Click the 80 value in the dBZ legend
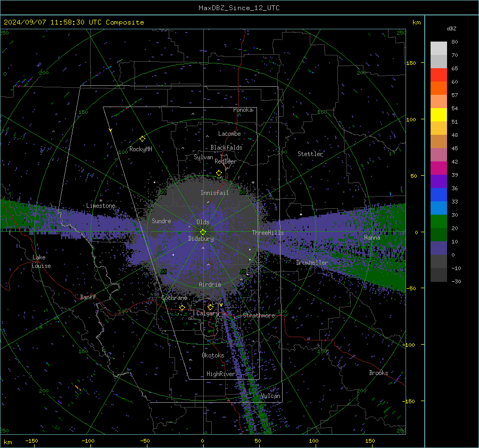 pyautogui.click(x=455, y=42)
